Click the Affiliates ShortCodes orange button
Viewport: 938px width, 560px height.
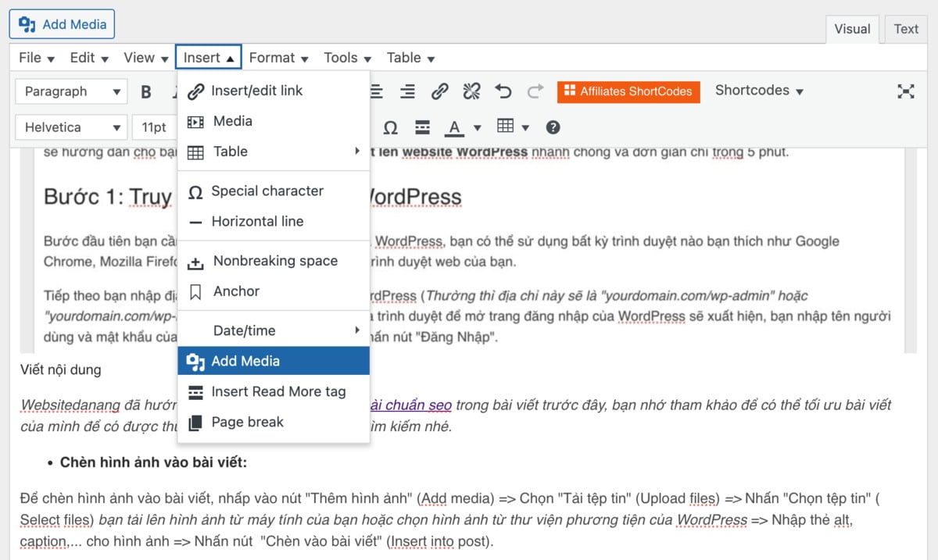pyautogui.click(x=628, y=91)
